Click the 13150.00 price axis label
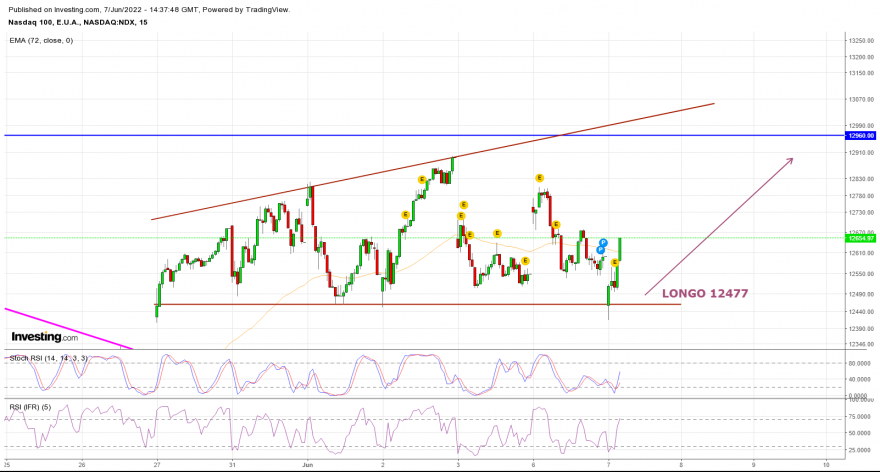Viewport: 880px width, 472px height. click(861, 73)
